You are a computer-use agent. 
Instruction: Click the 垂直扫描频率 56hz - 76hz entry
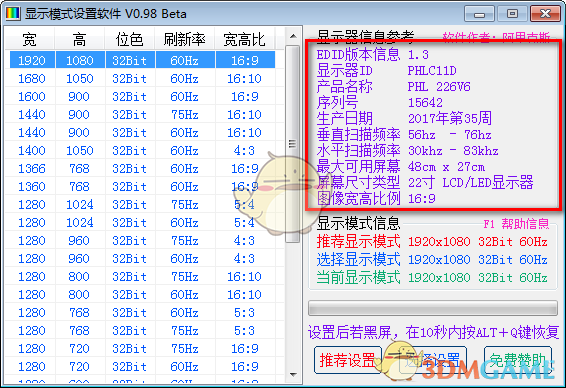point(404,135)
